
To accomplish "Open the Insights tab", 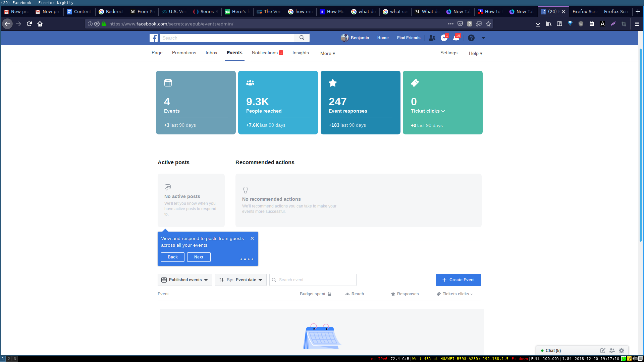I will pos(301,53).
